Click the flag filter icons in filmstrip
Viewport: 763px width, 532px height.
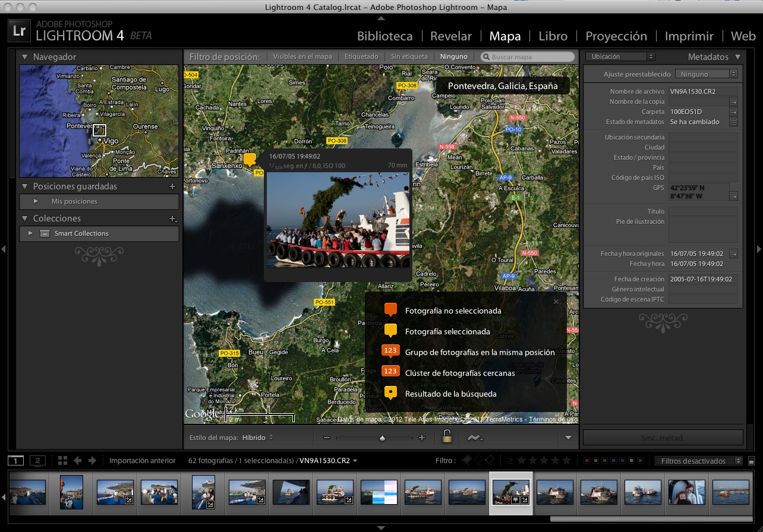[478, 460]
